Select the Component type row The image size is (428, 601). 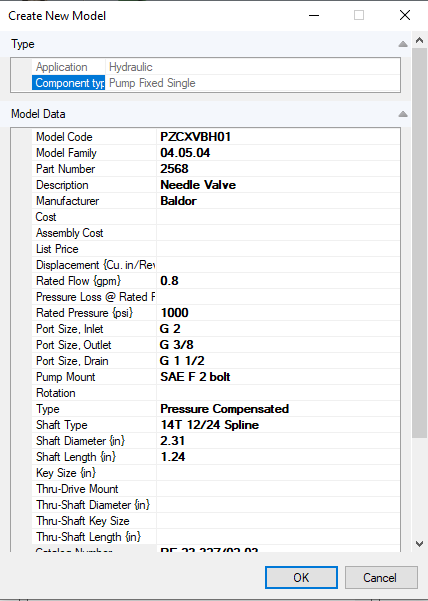click(216, 83)
